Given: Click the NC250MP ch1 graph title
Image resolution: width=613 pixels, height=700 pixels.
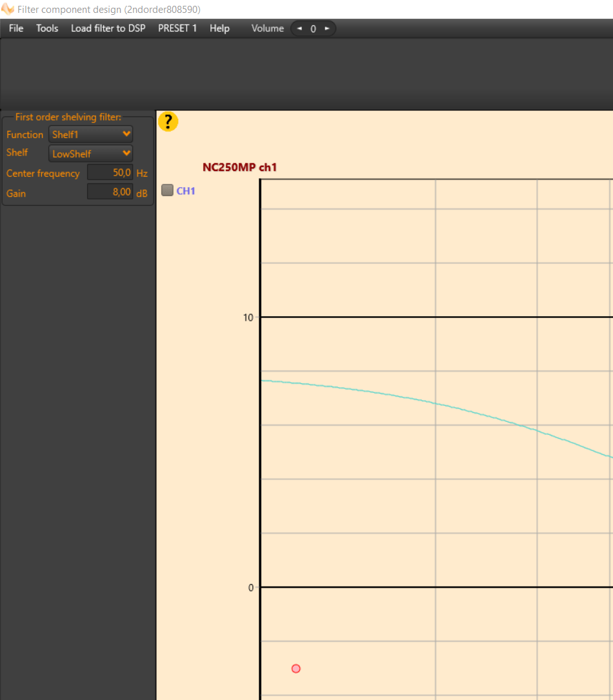Looking at the screenshot, I should 240,167.
